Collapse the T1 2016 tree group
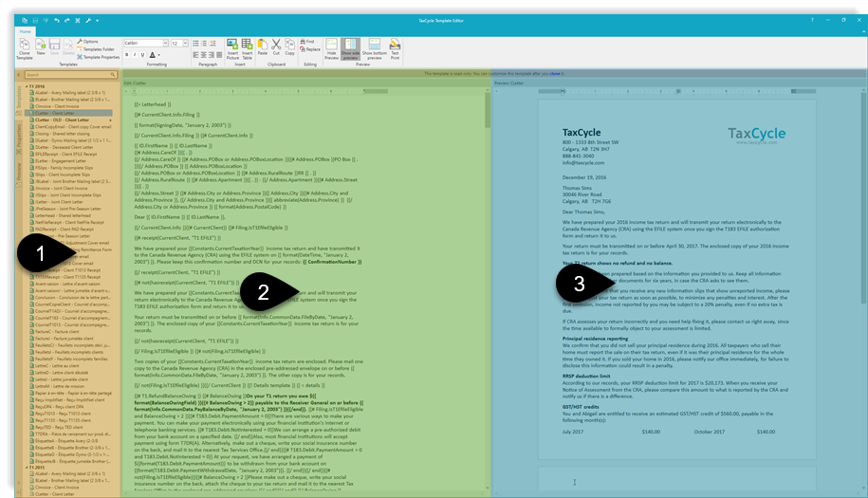The width and height of the screenshot is (868, 498). point(26,86)
